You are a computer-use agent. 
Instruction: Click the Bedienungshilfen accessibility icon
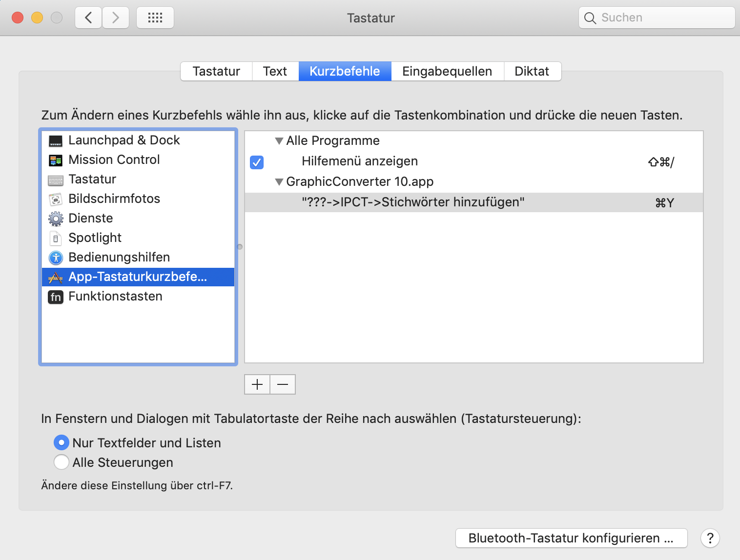point(56,258)
